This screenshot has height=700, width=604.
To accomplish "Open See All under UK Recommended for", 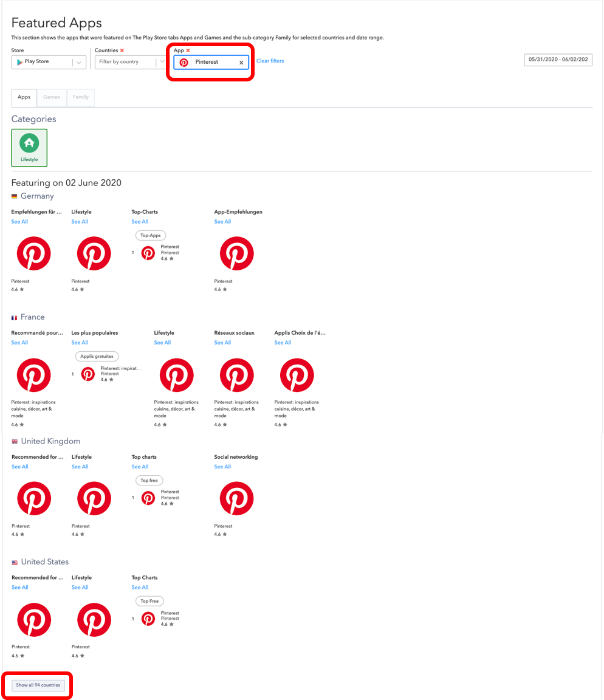I will click(x=20, y=467).
